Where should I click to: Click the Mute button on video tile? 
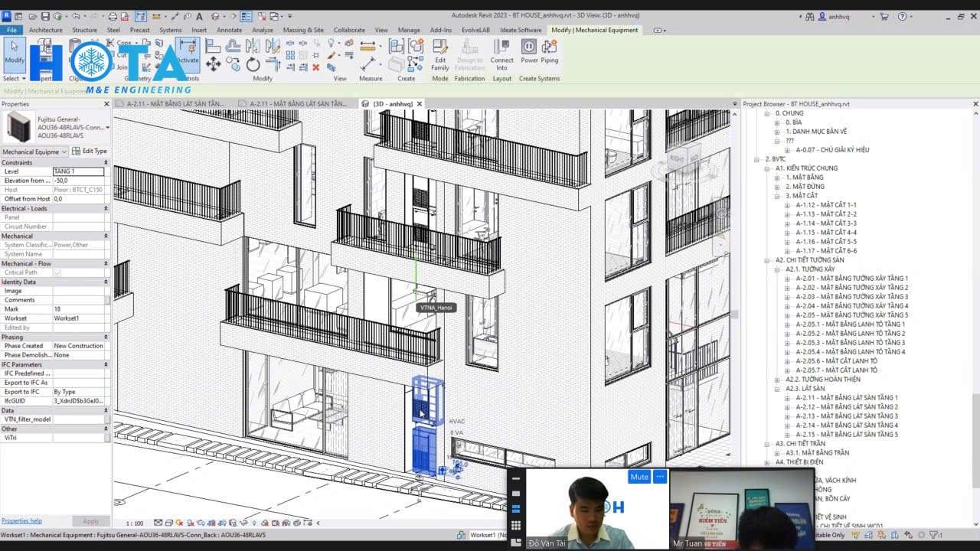click(639, 477)
